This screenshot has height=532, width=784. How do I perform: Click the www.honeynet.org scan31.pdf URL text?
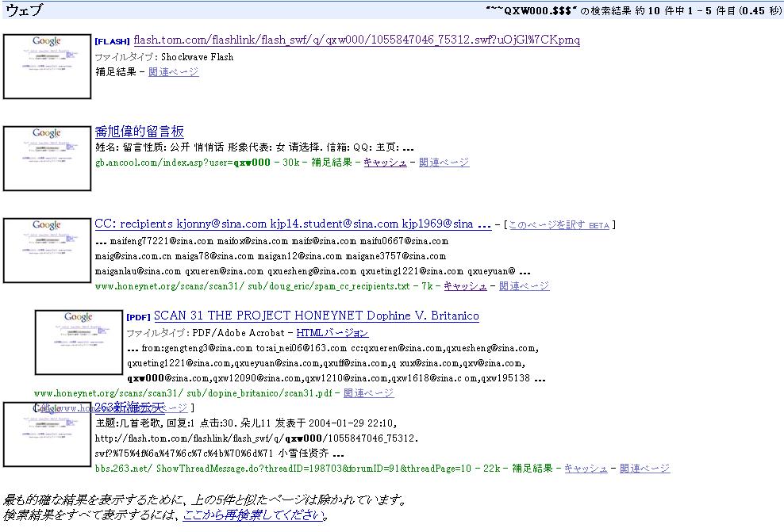pyautogui.click(x=183, y=393)
